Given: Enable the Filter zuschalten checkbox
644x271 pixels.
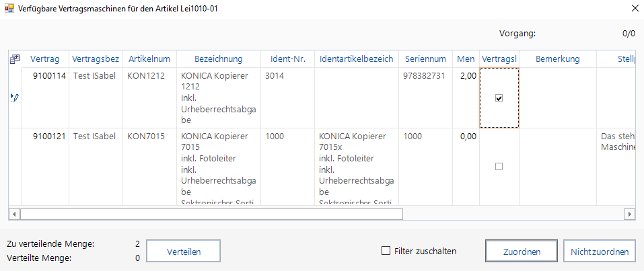Looking at the screenshot, I should [386, 251].
